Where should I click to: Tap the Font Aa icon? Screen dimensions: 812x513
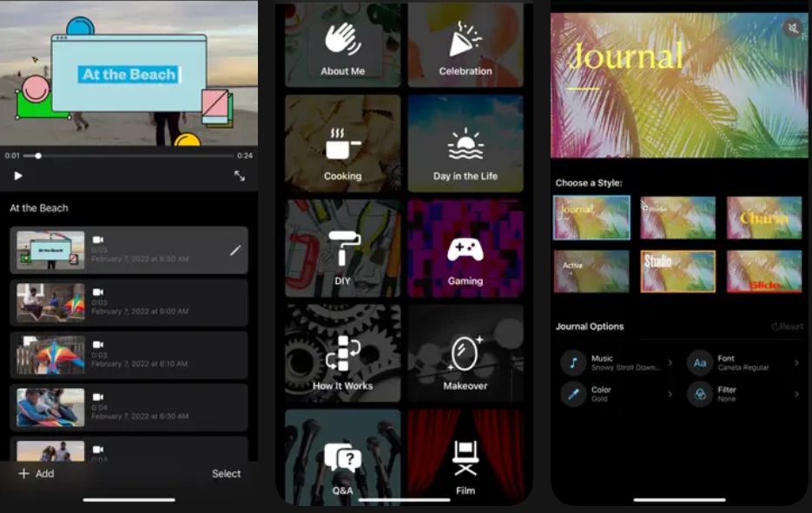tap(700, 362)
